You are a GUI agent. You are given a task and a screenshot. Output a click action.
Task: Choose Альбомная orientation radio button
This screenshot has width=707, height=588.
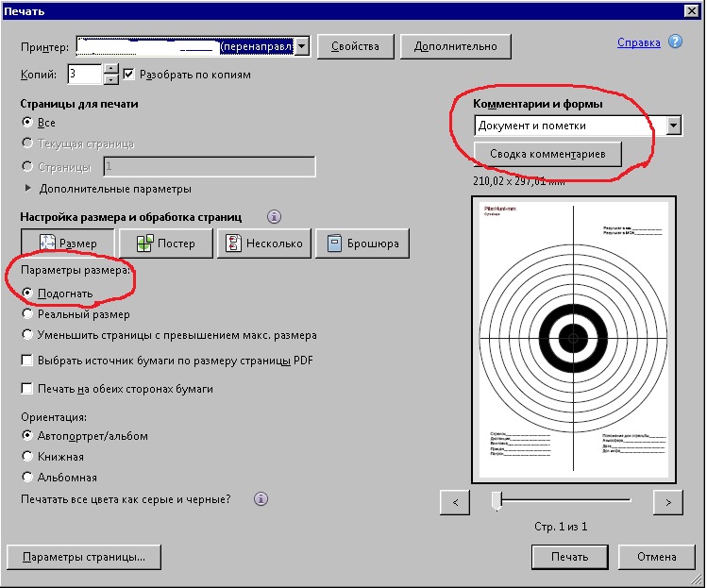(x=27, y=478)
